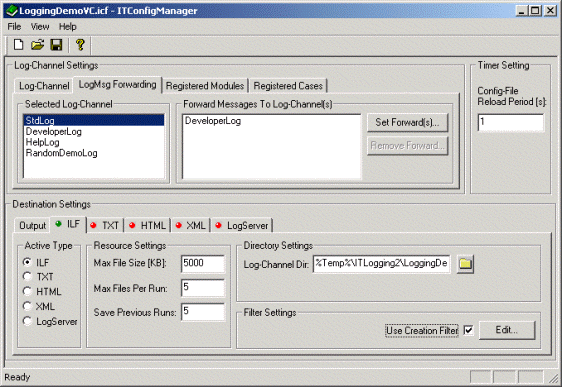The width and height of the screenshot is (562, 387).
Task: Click the Max Files Per Run field
Action: [203, 288]
